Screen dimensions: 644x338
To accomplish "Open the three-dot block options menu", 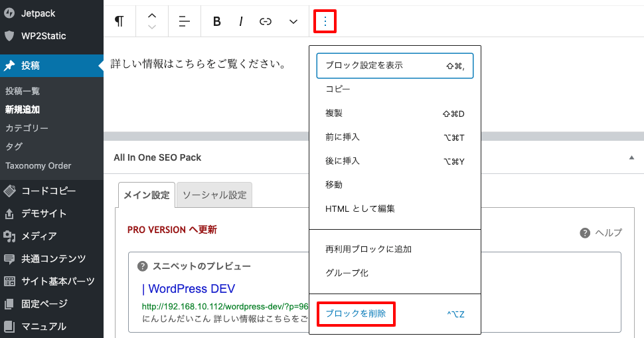I will (x=325, y=21).
